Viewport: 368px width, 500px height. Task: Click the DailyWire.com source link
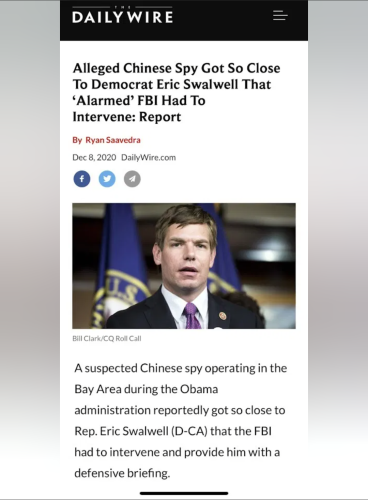148,157
